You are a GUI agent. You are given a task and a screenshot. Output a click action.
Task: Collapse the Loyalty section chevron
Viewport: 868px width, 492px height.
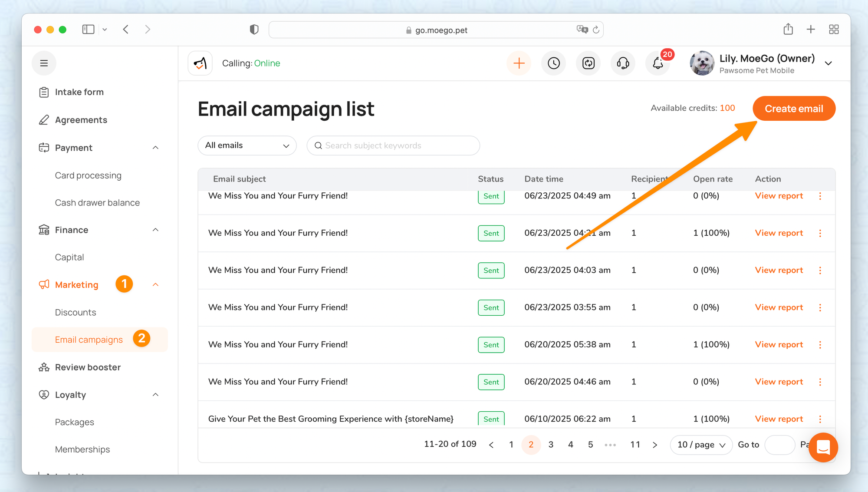(x=155, y=395)
